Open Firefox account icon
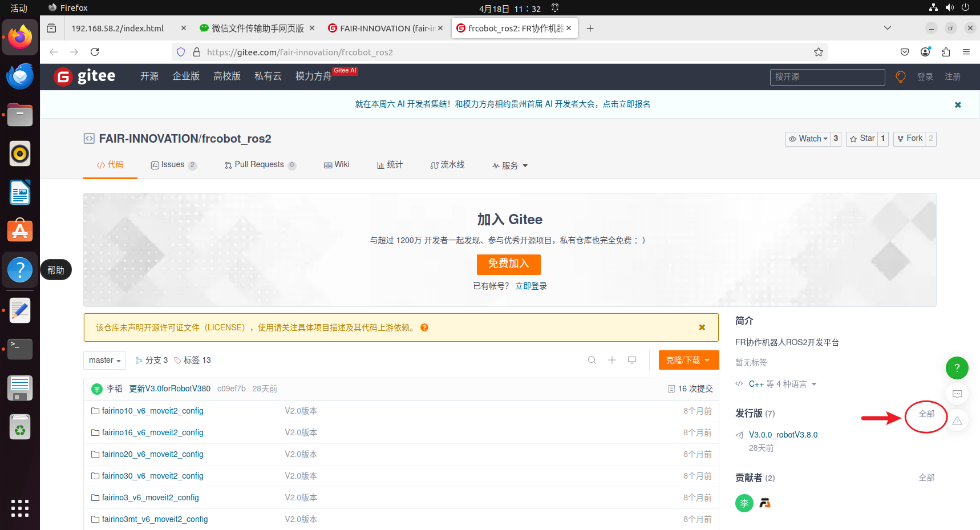This screenshot has height=530, width=980. point(925,52)
